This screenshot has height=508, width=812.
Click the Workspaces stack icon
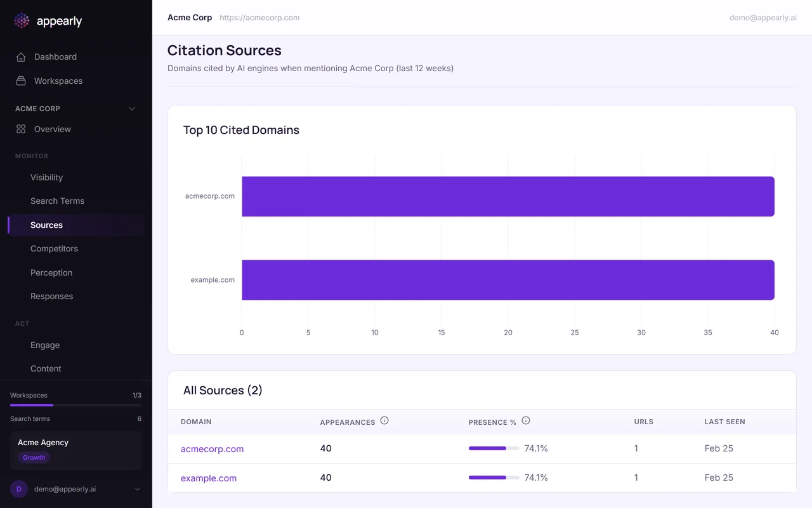[x=21, y=81]
